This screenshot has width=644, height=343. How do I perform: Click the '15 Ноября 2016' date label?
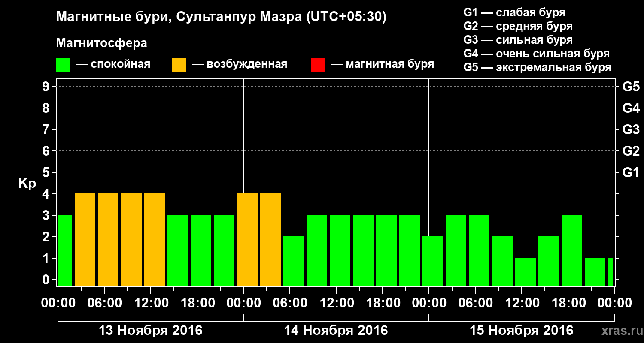click(522, 330)
